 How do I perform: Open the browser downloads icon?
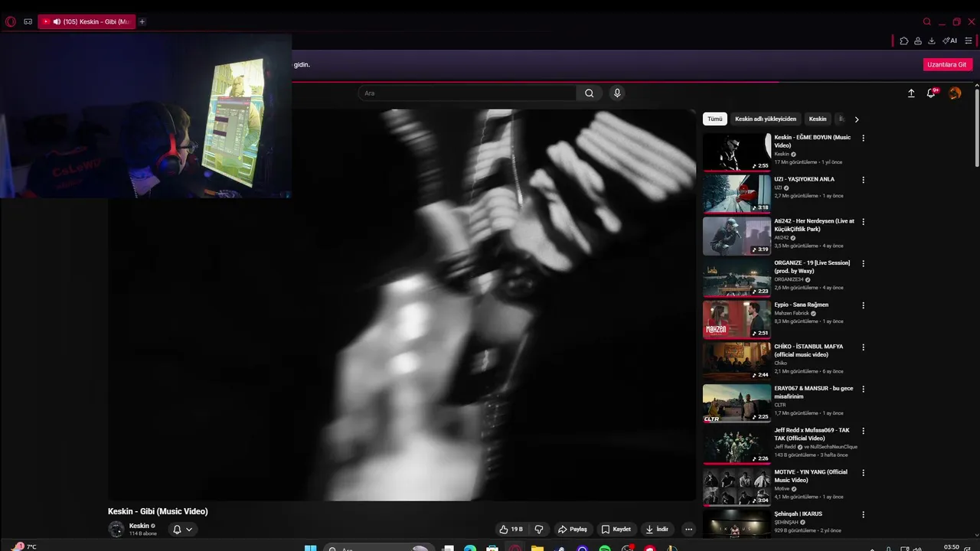932,41
